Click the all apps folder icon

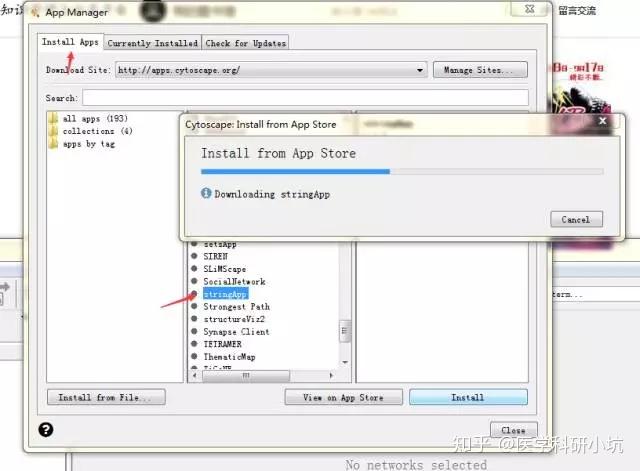(x=53, y=118)
